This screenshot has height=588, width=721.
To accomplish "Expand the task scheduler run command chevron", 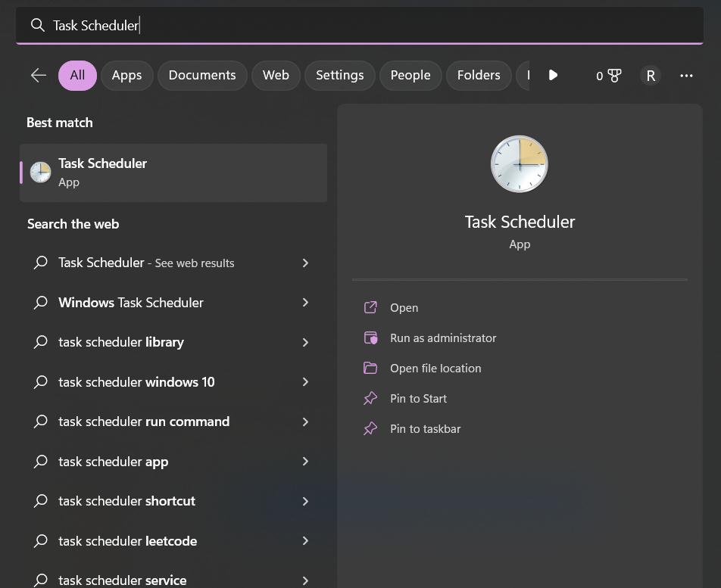I will pos(305,422).
